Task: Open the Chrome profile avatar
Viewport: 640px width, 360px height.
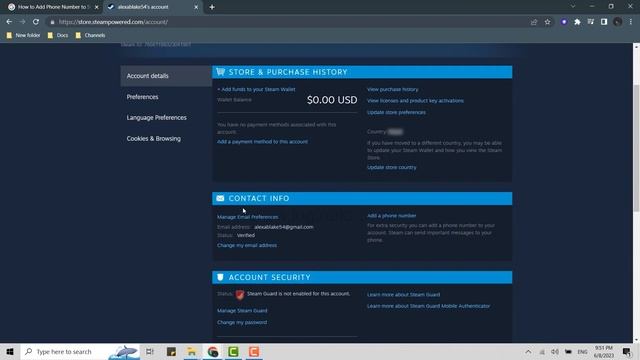Action: pos(618,22)
